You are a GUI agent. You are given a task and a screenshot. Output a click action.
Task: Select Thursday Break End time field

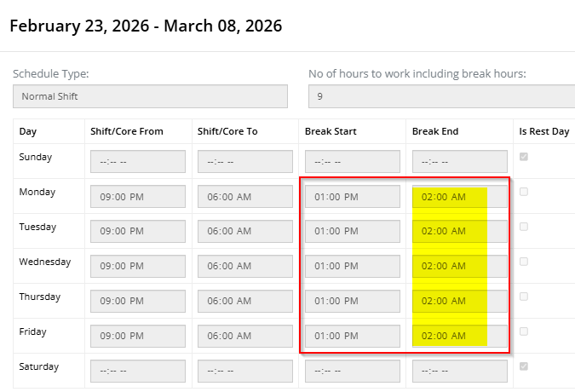pos(459,302)
